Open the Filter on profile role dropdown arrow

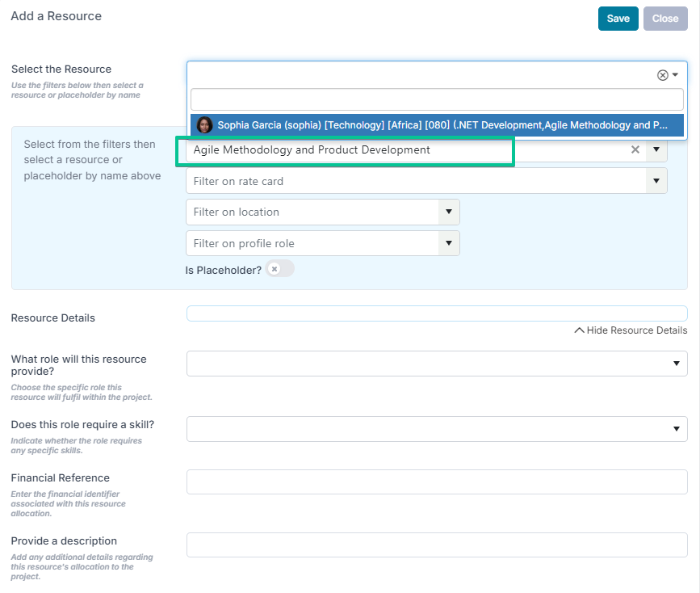point(449,243)
